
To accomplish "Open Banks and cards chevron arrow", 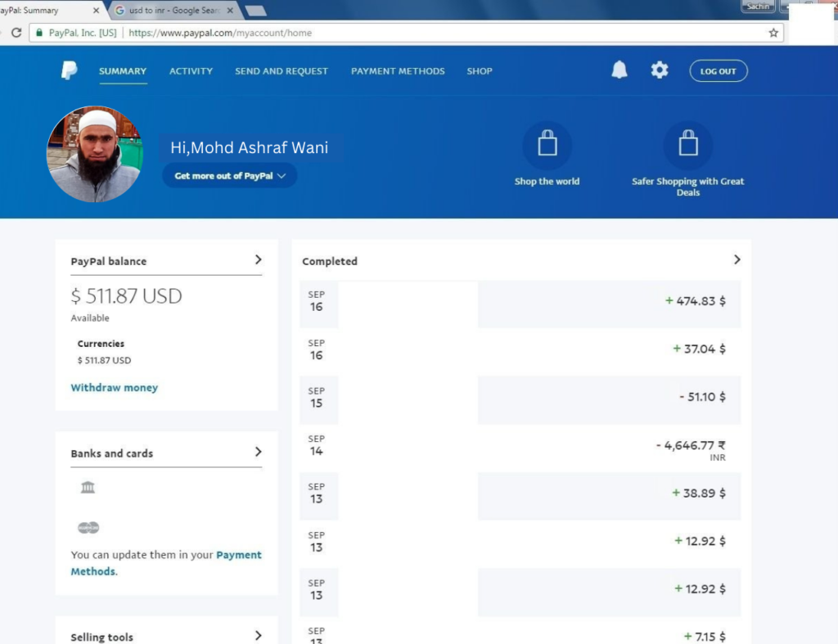I will pyautogui.click(x=258, y=453).
